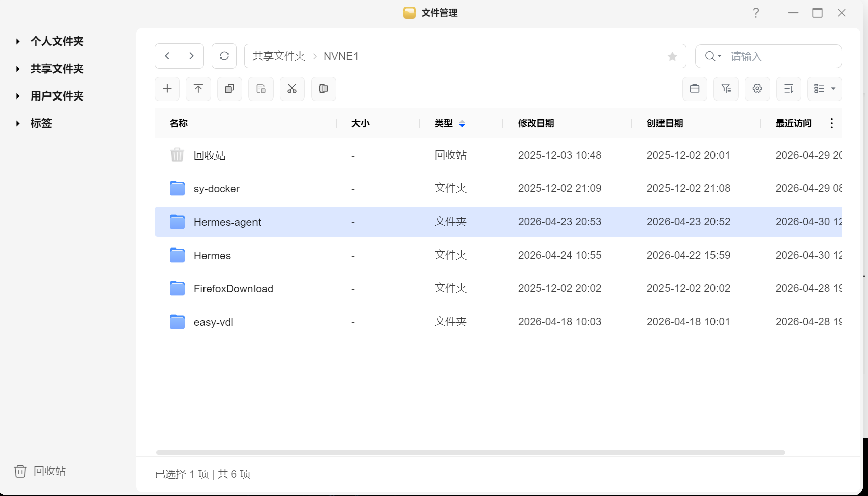Click the search magnifier dropdown icon

click(x=713, y=56)
